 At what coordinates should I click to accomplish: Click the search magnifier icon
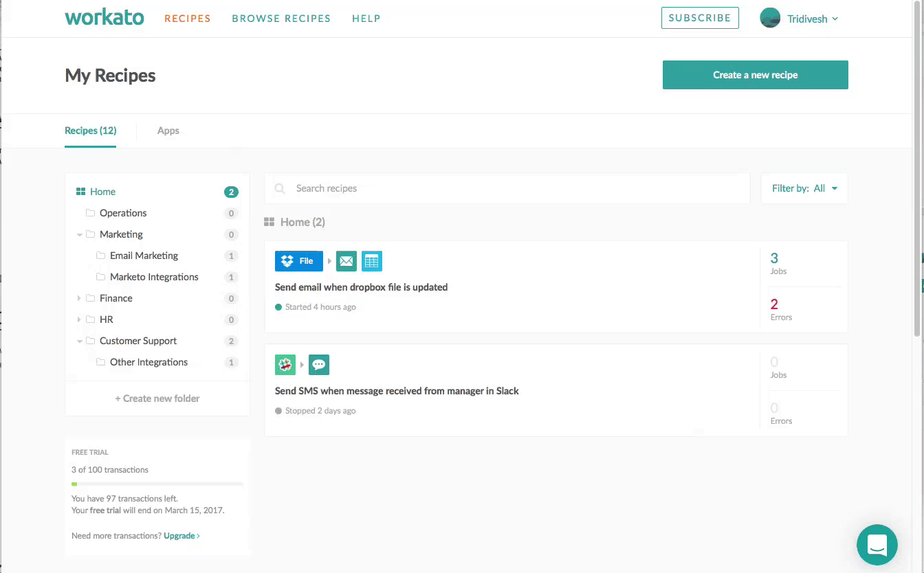pos(280,189)
